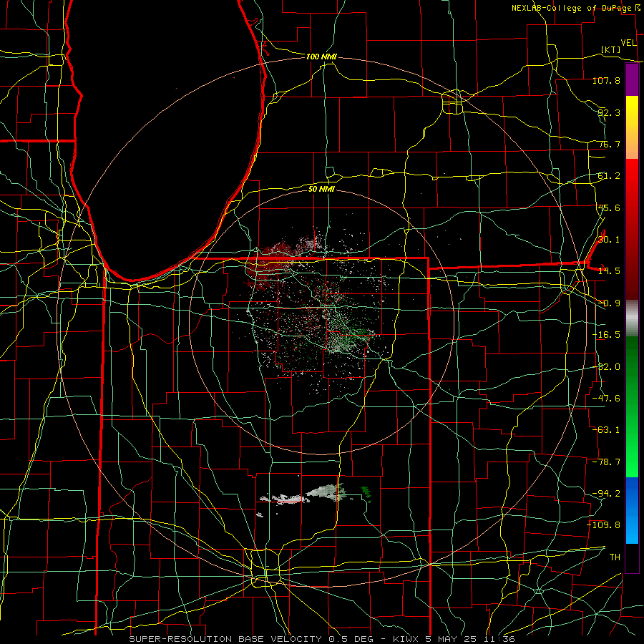Pick the light blue segment of the color bar
The width and height of the screenshot is (644, 644).
[x=632, y=530]
